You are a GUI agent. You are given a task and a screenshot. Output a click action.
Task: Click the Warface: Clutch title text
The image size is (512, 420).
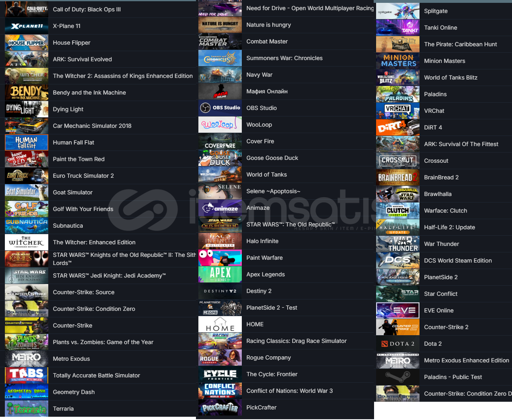point(445,211)
